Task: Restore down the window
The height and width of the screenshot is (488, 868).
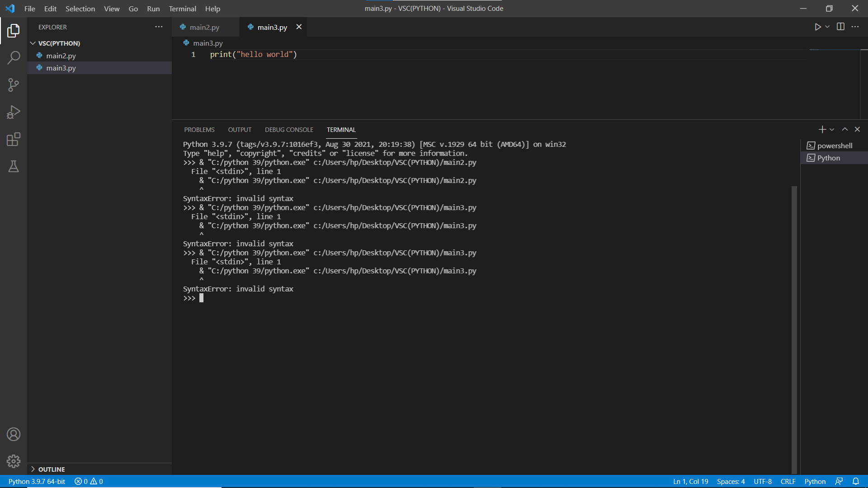Action: (x=829, y=9)
